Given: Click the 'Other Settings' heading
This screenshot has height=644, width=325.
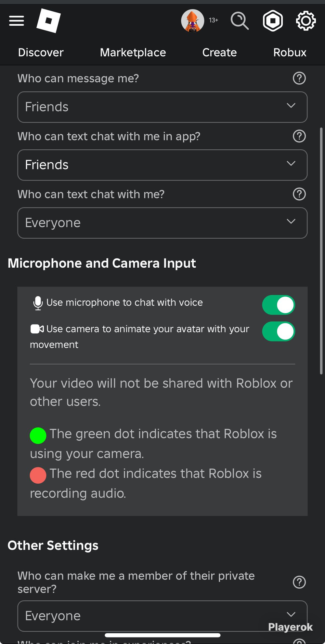Looking at the screenshot, I should 53,545.
